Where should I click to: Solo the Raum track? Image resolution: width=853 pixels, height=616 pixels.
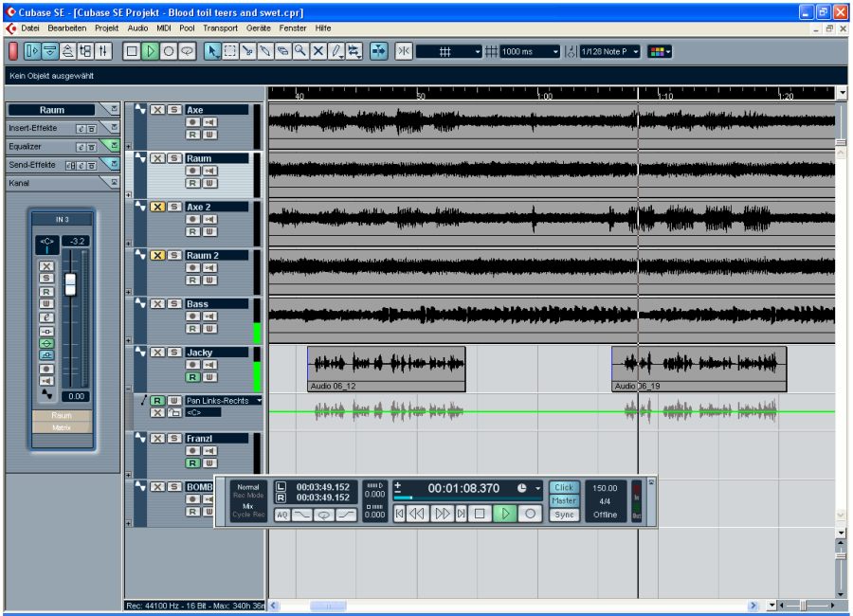point(174,158)
